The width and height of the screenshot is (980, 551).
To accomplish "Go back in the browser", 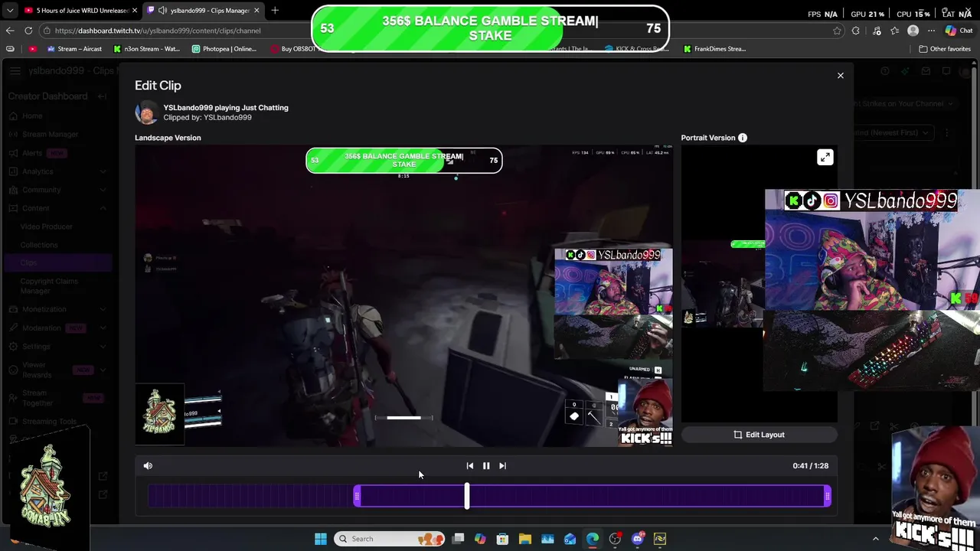I will click(10, 31).
